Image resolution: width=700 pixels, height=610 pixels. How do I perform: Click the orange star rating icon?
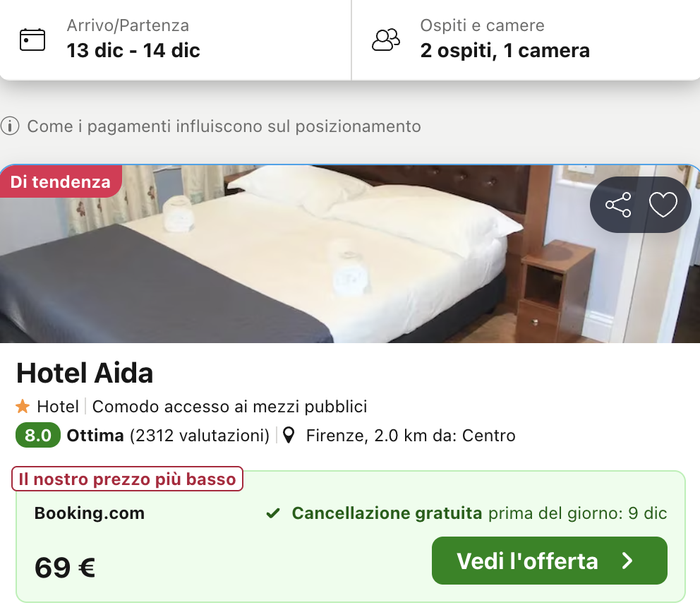[23, 407]
